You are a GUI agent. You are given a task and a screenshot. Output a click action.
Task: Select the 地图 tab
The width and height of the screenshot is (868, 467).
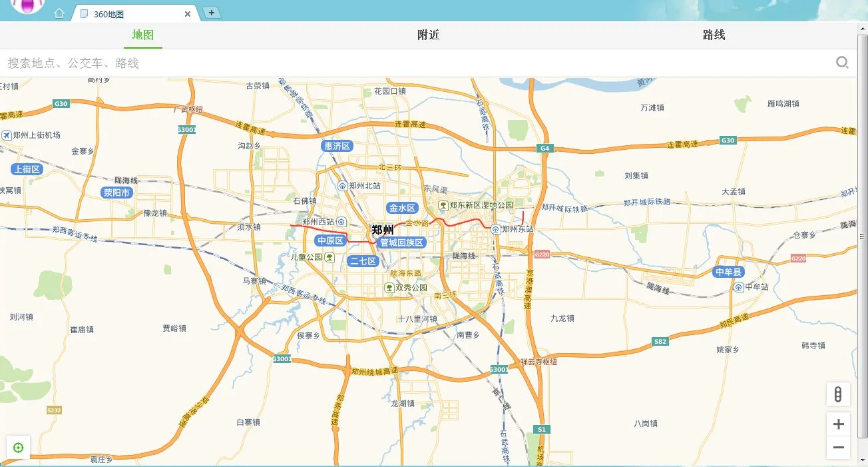(x=142, y=35)
